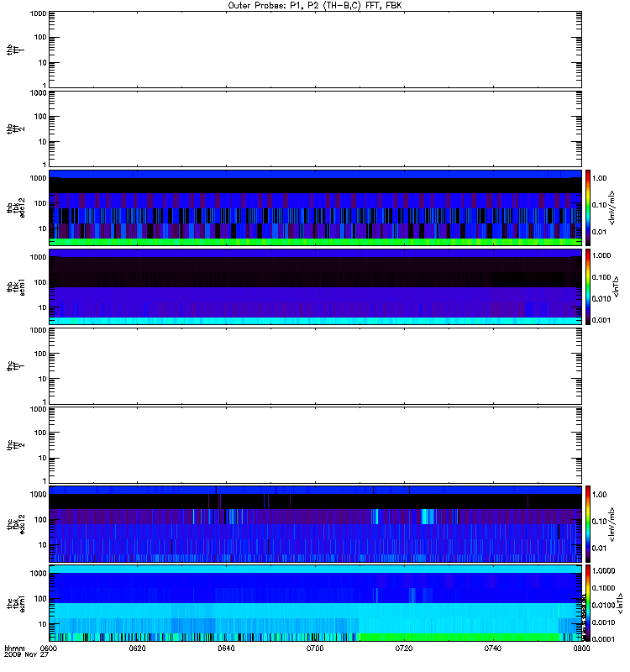Click the 2009 Nov 27 date label
The height and width of the screenshot is (672, 630).
click(26, 655)
